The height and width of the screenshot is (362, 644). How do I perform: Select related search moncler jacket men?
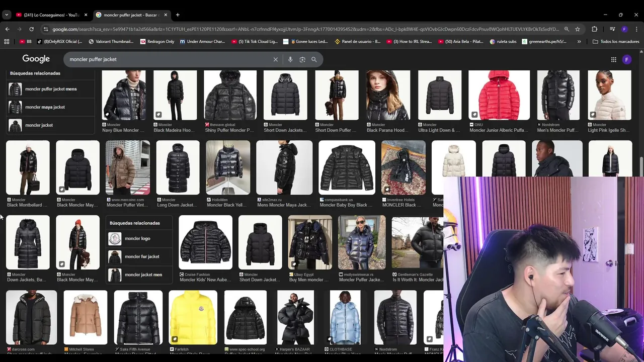coord(139,275)
